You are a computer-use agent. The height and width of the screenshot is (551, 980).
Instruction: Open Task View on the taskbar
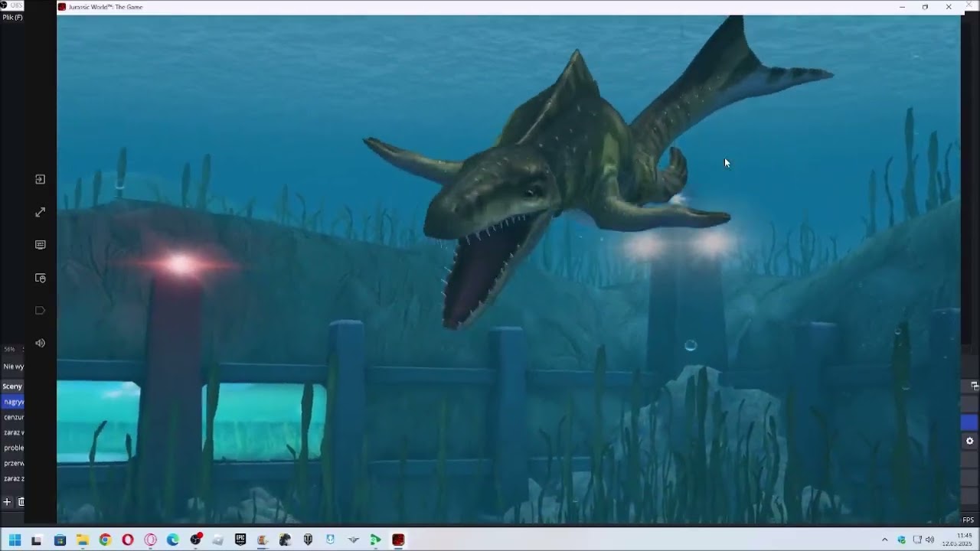(x=36, y=540)
